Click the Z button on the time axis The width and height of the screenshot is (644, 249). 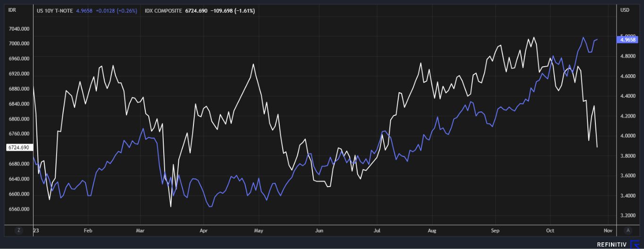coord(19,231)
